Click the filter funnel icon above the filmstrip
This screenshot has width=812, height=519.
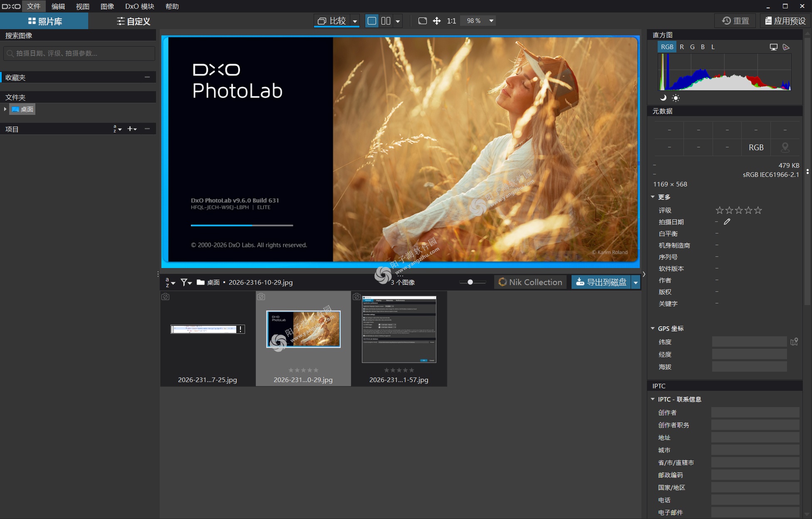183,282
